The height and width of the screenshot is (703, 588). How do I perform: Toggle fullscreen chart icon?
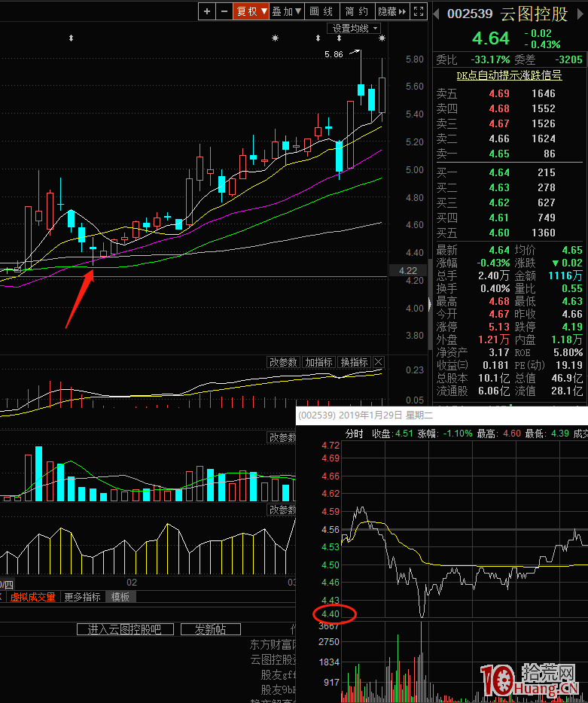419,11
